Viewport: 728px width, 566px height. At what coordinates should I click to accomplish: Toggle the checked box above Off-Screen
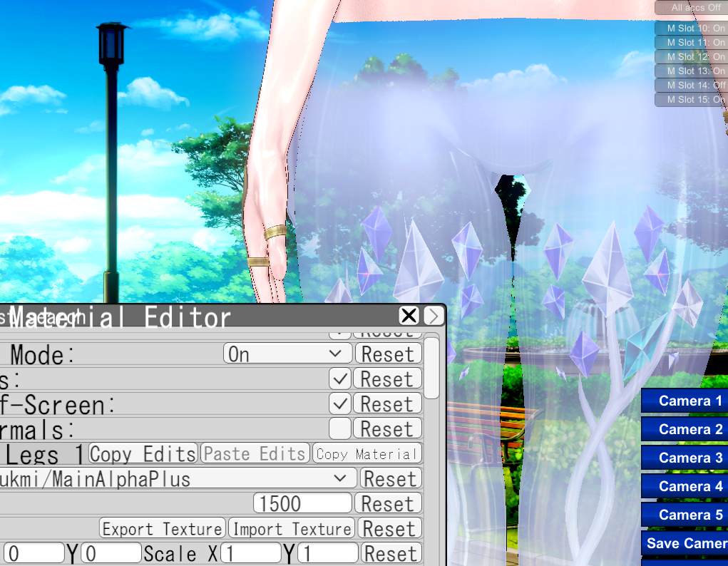(x=341, y=379)
